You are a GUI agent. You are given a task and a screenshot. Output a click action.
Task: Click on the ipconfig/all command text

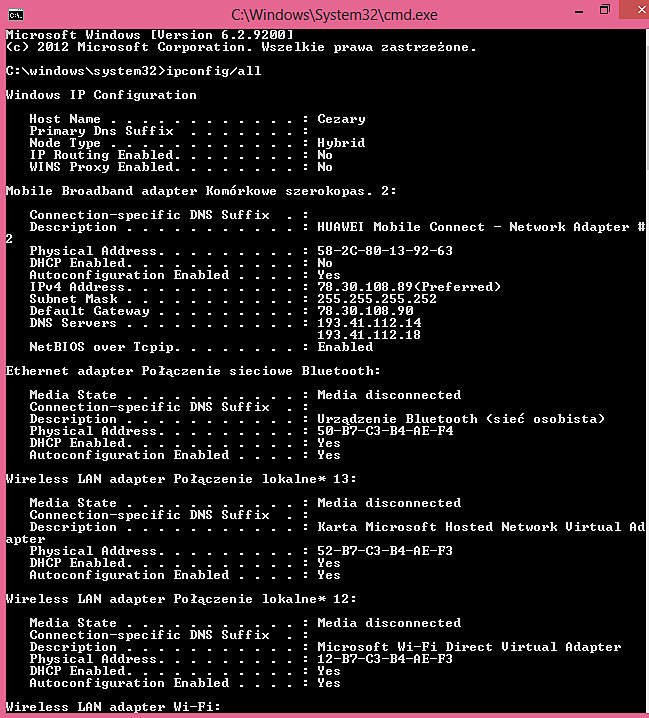point(213,71)
